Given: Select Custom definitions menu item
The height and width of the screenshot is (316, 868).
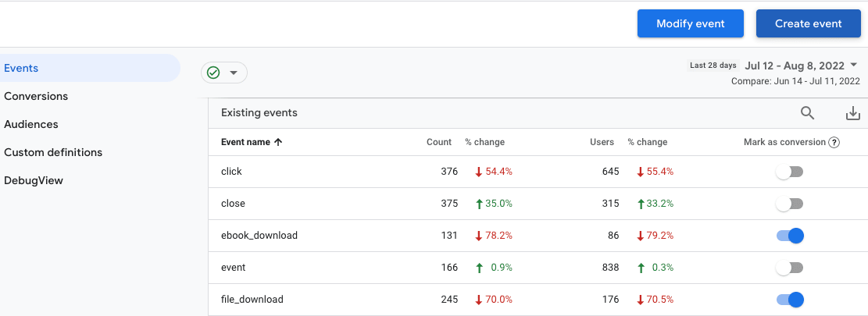Looking at the screenshot, I should click(53, 153).
